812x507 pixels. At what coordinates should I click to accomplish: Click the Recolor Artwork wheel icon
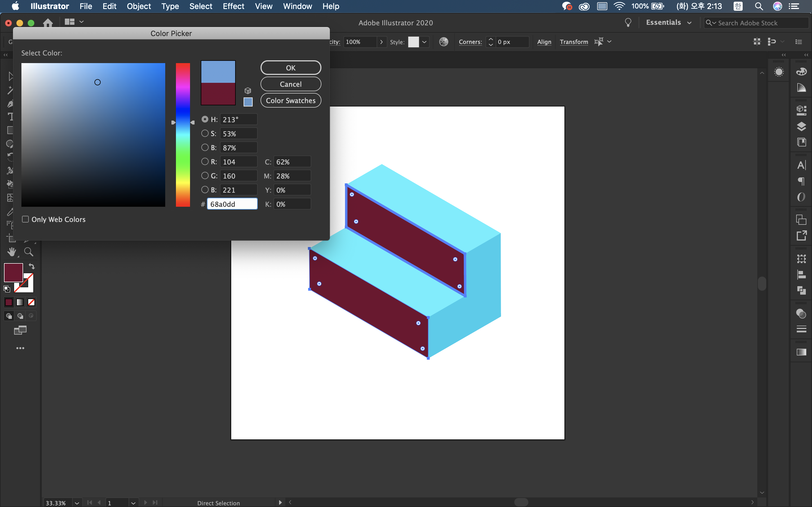(443, 42)
